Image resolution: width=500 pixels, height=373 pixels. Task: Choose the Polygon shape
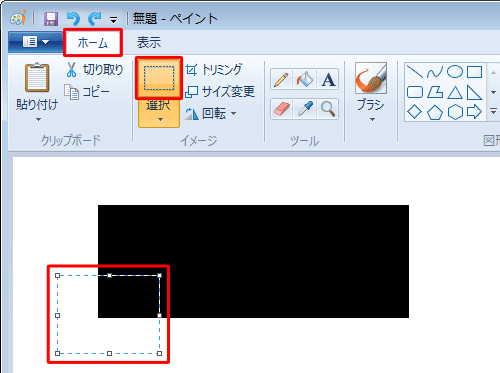click(435, 92)
